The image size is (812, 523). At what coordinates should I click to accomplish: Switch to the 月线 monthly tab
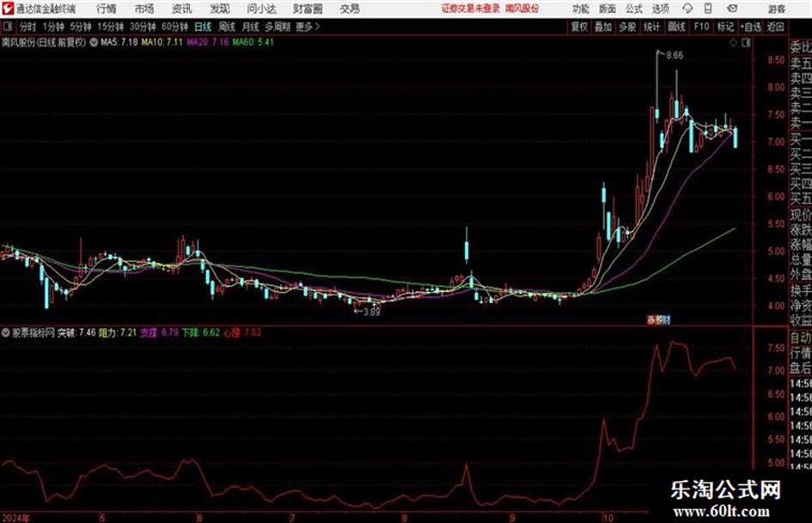251,27
